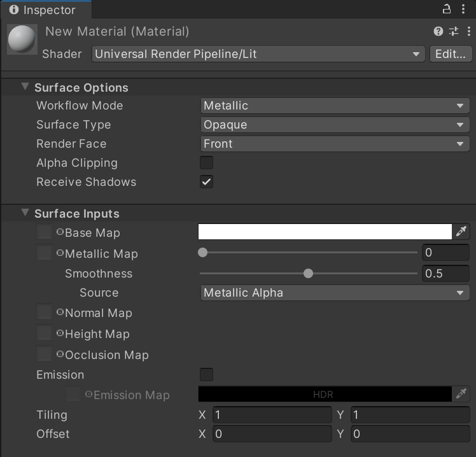This screenshot has height=457, width=476.
Task: Click the Tiling X input field
Action: [x=272, y=414]
